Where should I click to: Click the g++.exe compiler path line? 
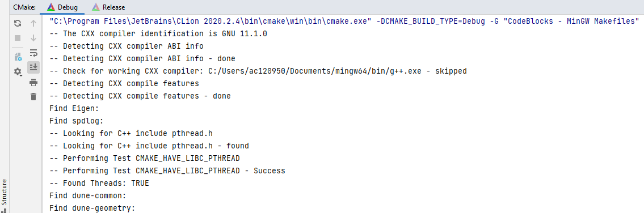click(x=258, y=71)
